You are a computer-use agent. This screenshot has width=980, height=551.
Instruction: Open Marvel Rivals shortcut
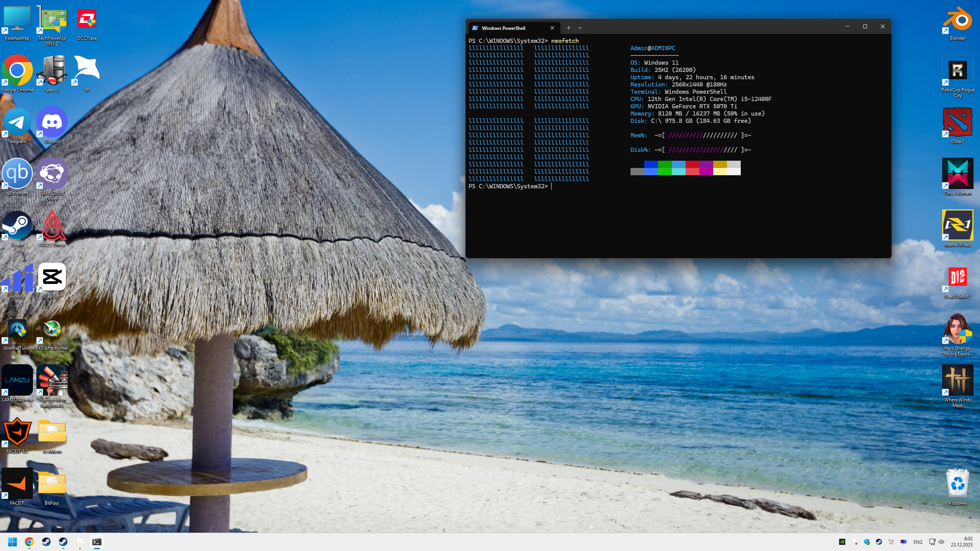click(x=957, y=226)
